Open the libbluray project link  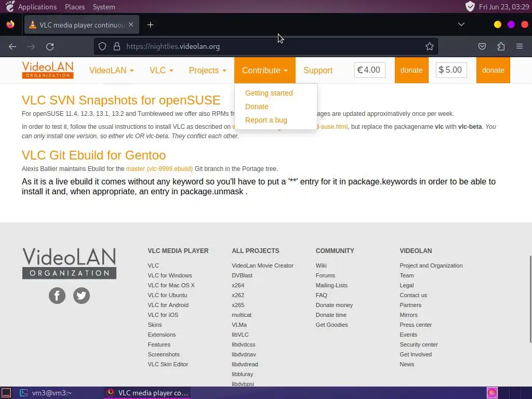(242, 374)
